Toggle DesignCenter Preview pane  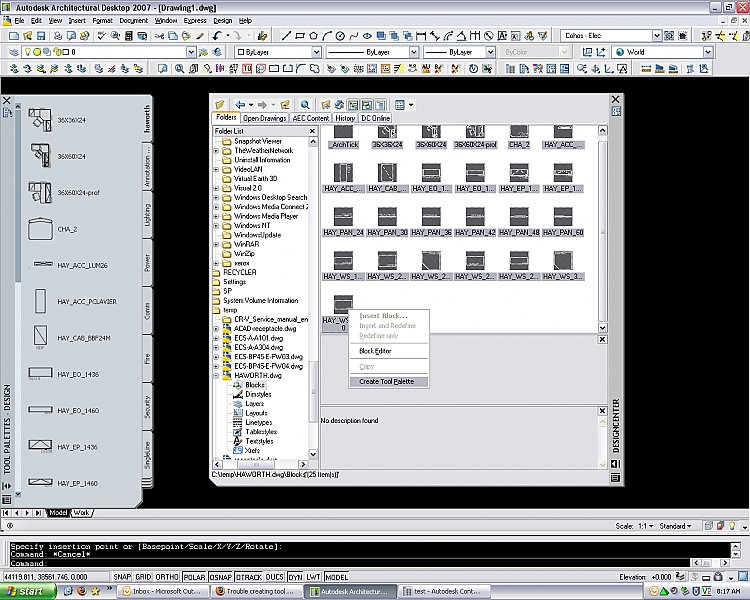[x=366, y=104]
